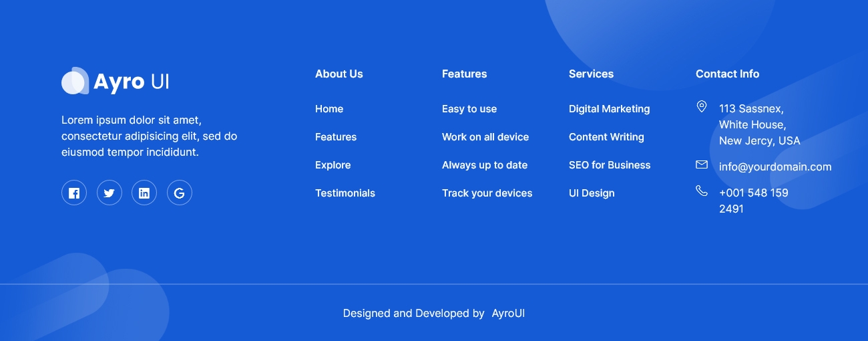Open the Twitter social icon
The height and width of the screenshot is (341, 868).
tap(110, 193)
